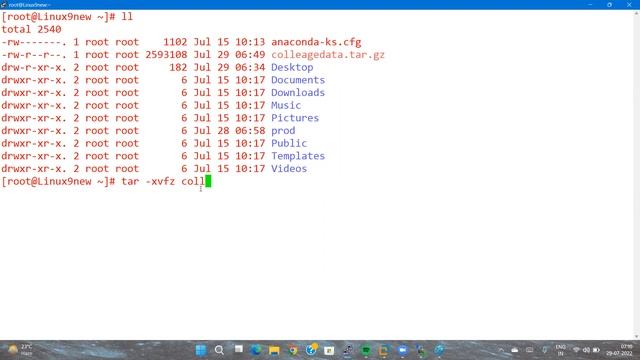
Task: Launch Google Chrome from the taskbar
Action: click(293, 350)
